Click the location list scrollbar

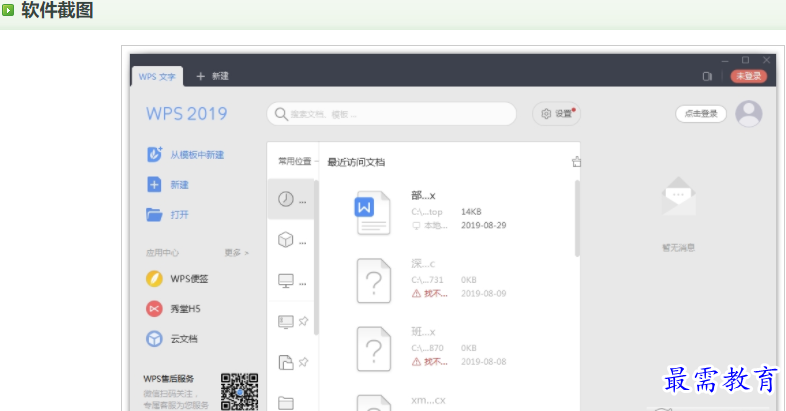[316, 258]
